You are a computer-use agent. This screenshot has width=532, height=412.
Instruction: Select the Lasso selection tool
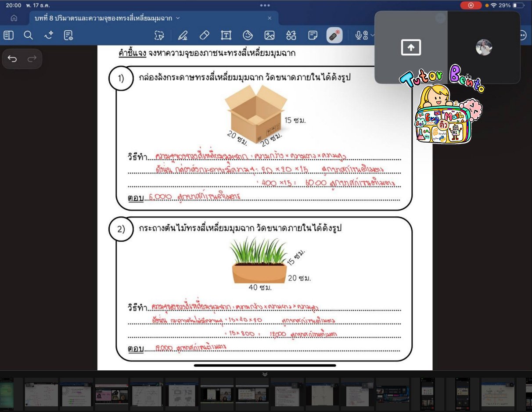point(159,35)
